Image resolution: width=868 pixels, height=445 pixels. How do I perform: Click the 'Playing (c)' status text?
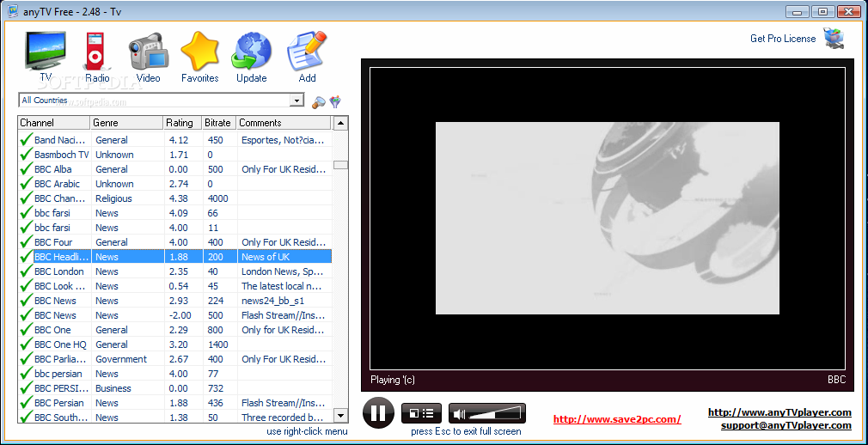click(393, 380)
